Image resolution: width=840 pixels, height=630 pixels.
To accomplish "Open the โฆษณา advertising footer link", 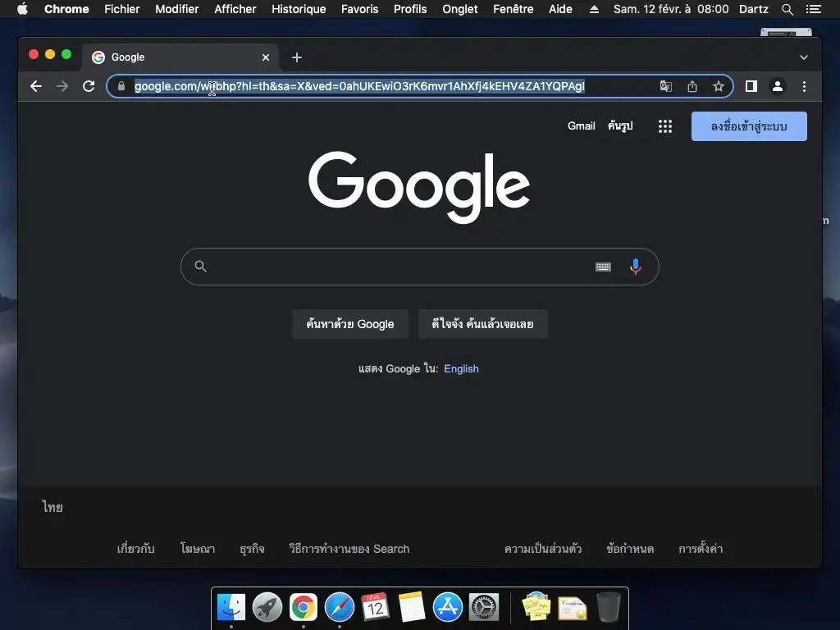I will [198, 549].
